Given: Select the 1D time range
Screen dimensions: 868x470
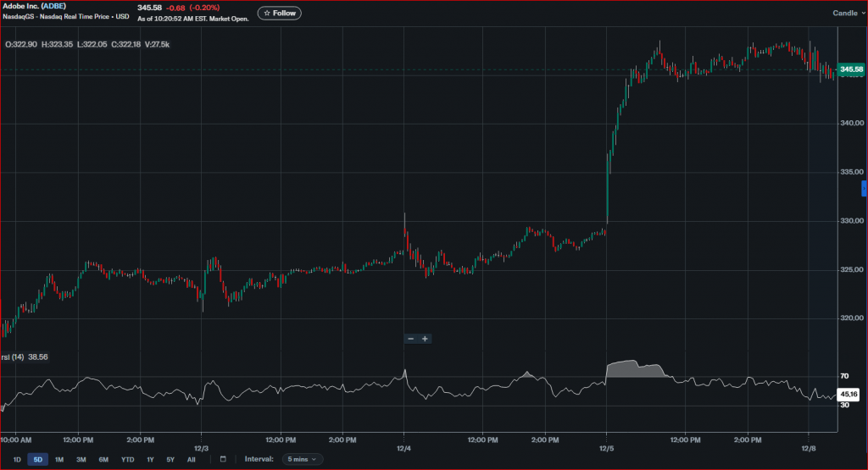Looking at the screenshot, I should tap(15, 459).
